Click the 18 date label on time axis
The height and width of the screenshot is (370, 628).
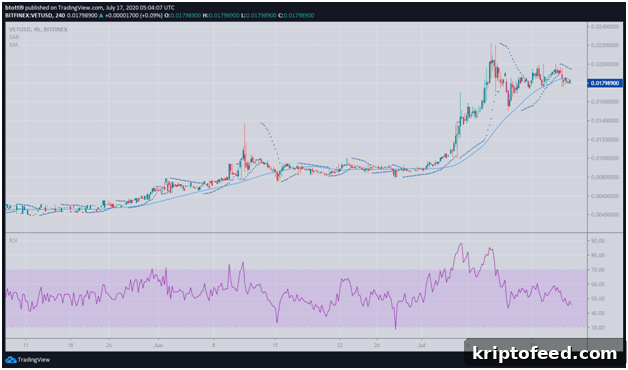pyautogui.click(x=70, y=345)
